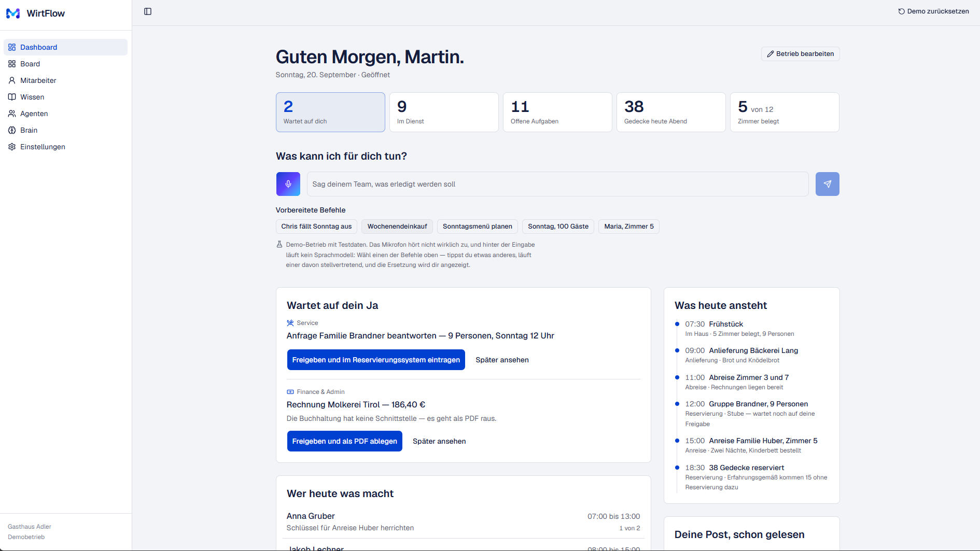Click the reset arrow icon beside Demo zurücksetzen
The image size is (980, 551).
coord(902,11)
